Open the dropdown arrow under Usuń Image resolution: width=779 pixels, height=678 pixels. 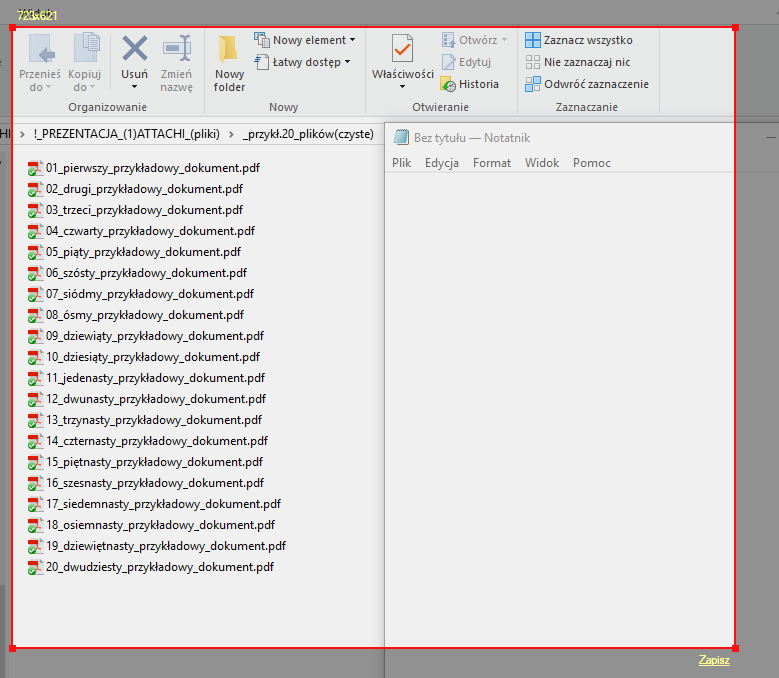tap(134, 88)
